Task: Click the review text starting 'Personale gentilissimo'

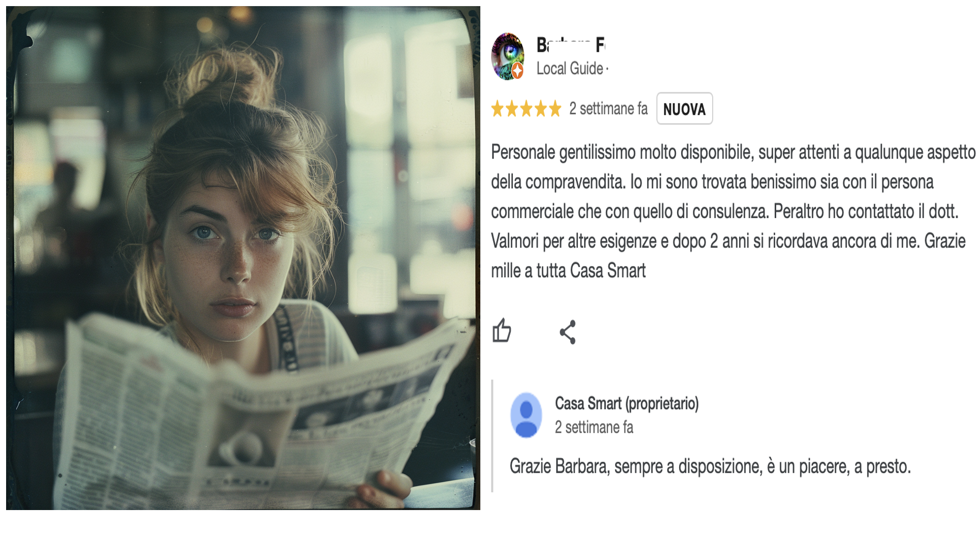Action: point(733,212)
